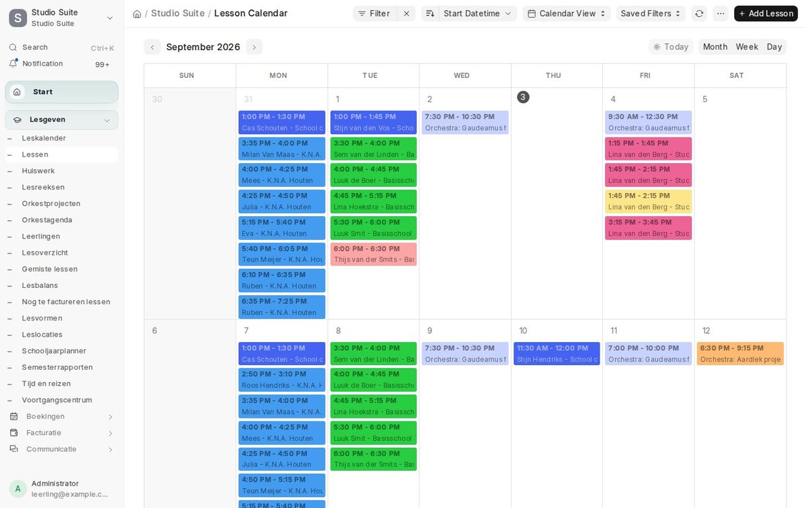This screenshot has width=812, height=508.
Task: Go to the next month
Action: click(254, 47)
